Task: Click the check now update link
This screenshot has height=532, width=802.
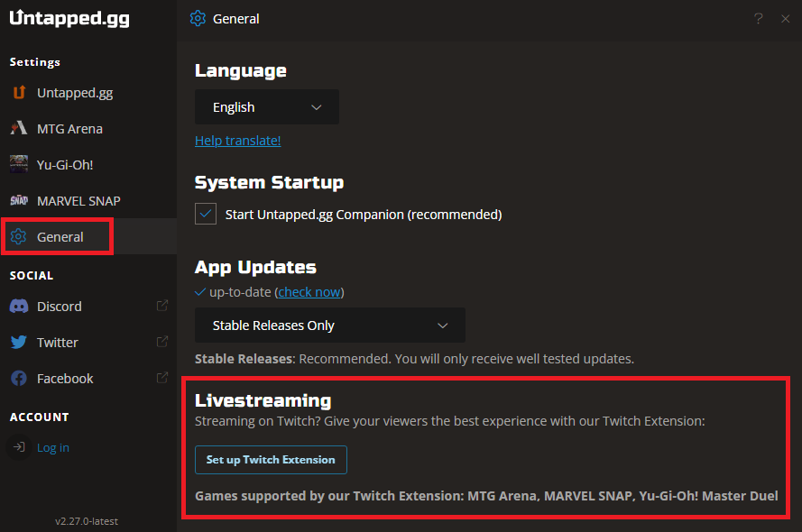Action: [x=309, y=292]
